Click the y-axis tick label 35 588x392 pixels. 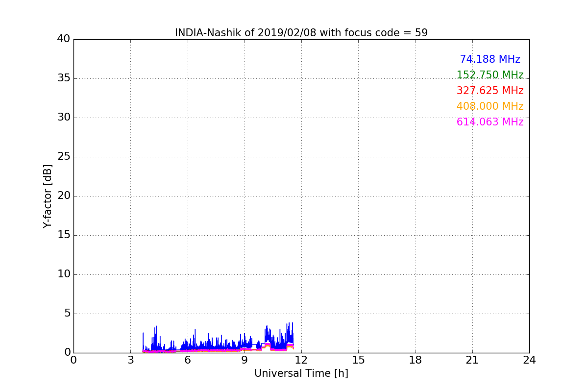(64, 78)
